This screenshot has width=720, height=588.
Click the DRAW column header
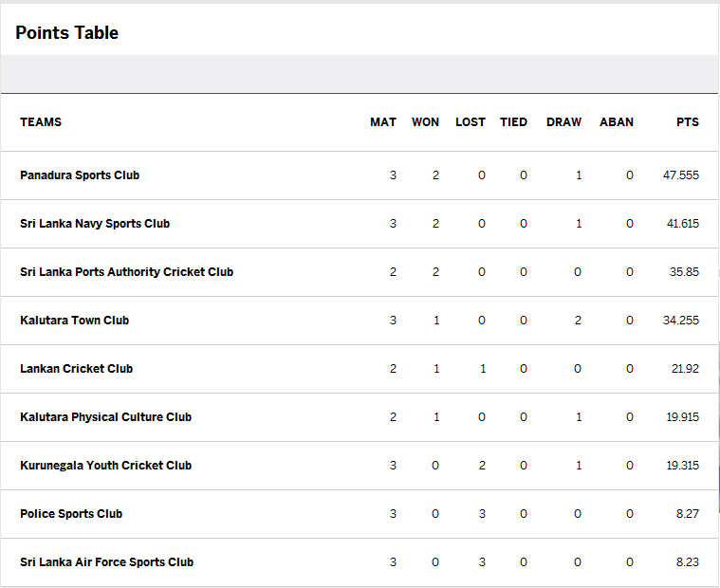pyautogui.click(x=563, y=122)
